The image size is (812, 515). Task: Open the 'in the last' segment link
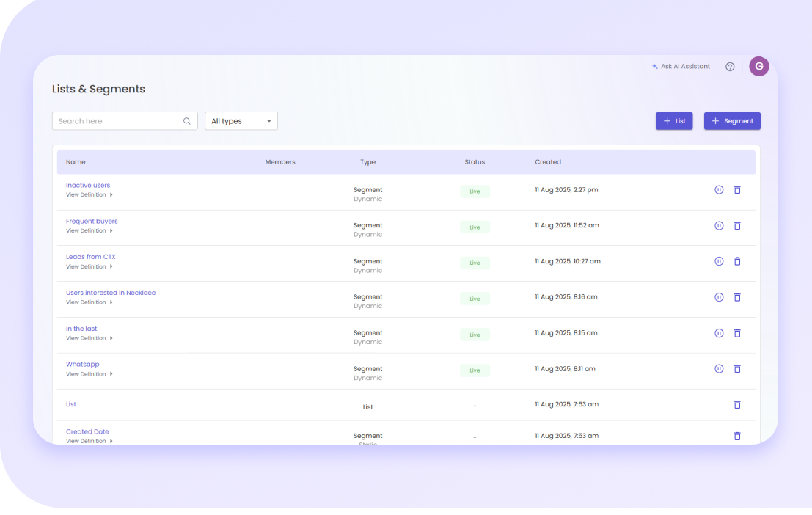coord(81,329)
